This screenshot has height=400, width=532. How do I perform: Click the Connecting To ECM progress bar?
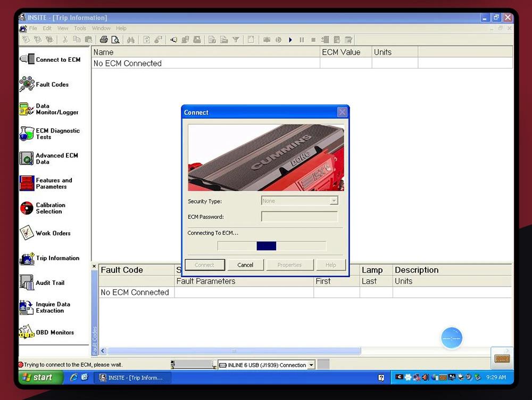272,246
